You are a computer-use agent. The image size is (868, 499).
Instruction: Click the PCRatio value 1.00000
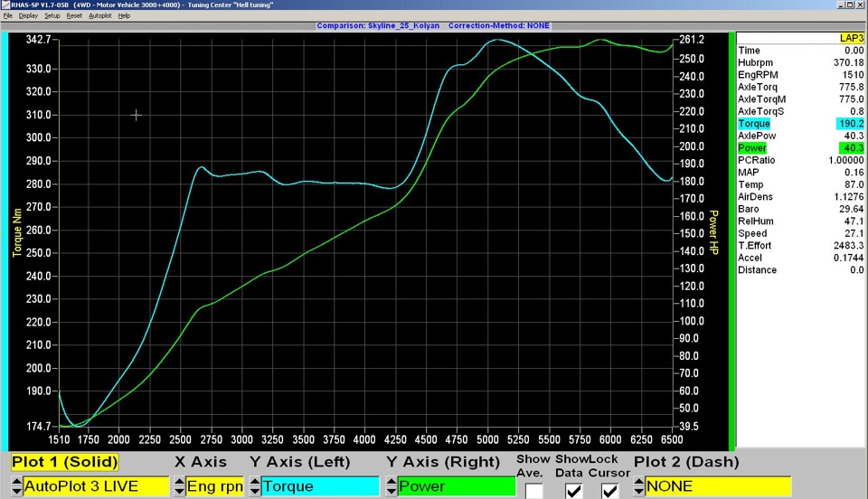point(846,160)
